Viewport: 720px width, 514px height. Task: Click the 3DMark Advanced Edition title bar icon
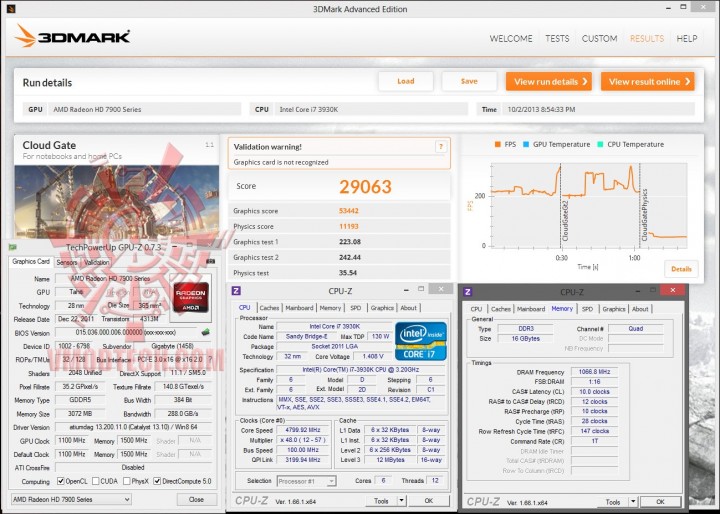(x=11, y=9)
